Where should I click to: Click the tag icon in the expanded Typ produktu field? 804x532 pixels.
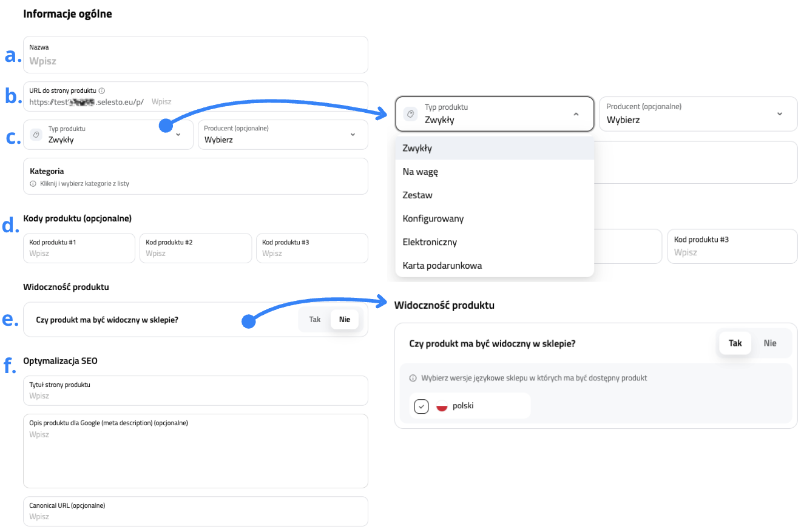(410, 113)
